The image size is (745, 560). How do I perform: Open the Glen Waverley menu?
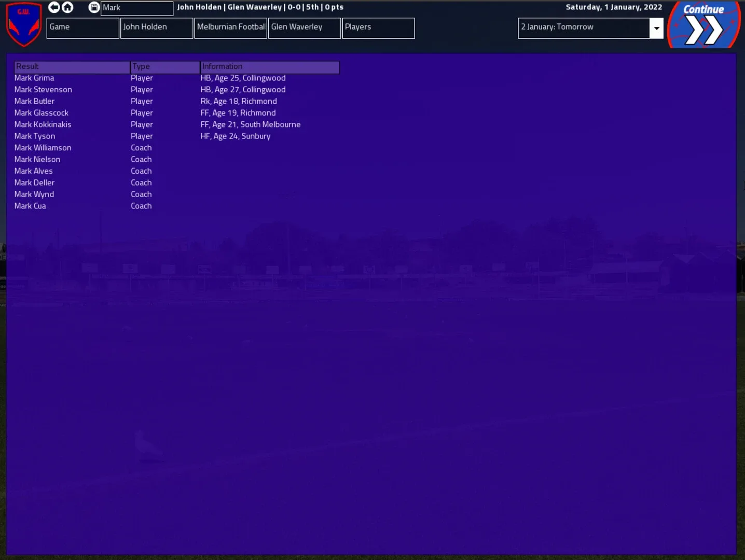point(305,28)
